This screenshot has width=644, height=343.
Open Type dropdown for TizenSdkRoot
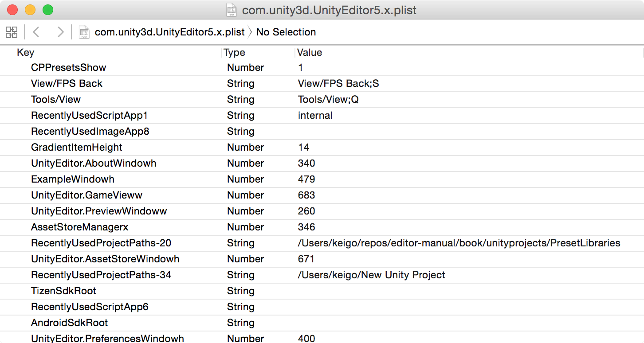(241, 291)
